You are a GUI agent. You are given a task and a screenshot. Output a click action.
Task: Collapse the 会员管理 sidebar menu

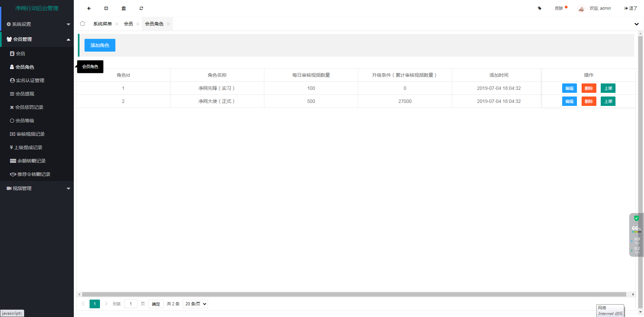point(37,39)
